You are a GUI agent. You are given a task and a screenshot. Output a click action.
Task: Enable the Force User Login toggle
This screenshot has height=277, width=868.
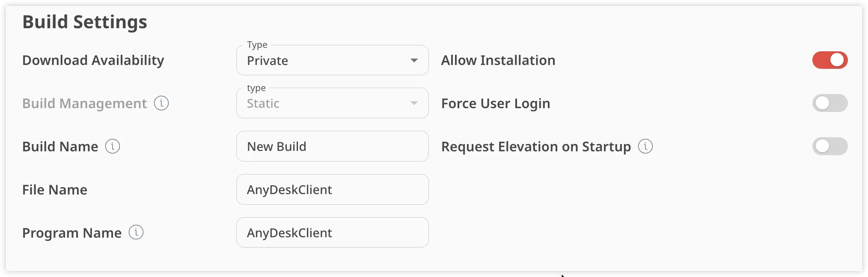[830, 103]
